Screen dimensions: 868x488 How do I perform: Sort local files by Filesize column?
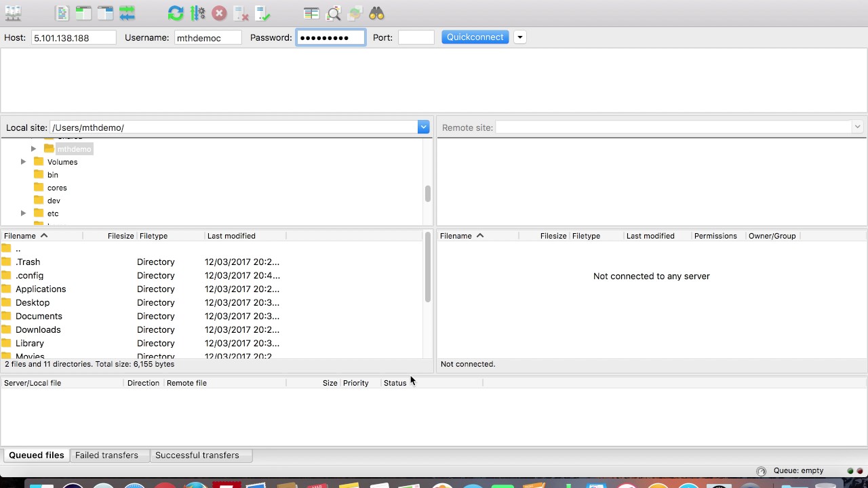click(x=110, y=236)
